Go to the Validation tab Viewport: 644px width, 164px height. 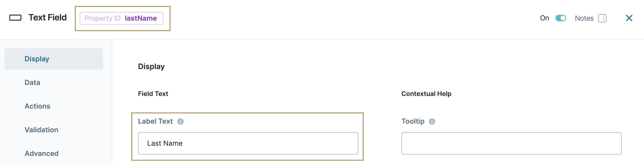tap(41, 130)
